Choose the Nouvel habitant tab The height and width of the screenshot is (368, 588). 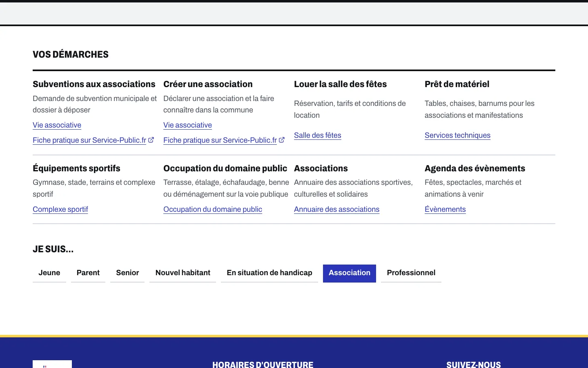[183, 273]
